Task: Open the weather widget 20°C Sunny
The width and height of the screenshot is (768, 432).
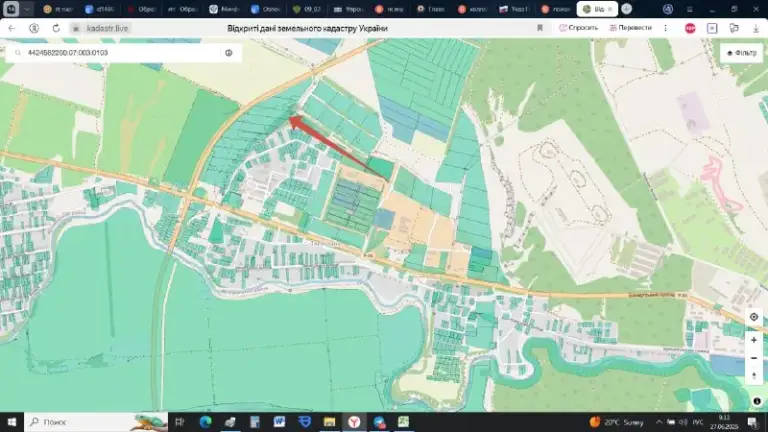Action: (x=617, y=422)
